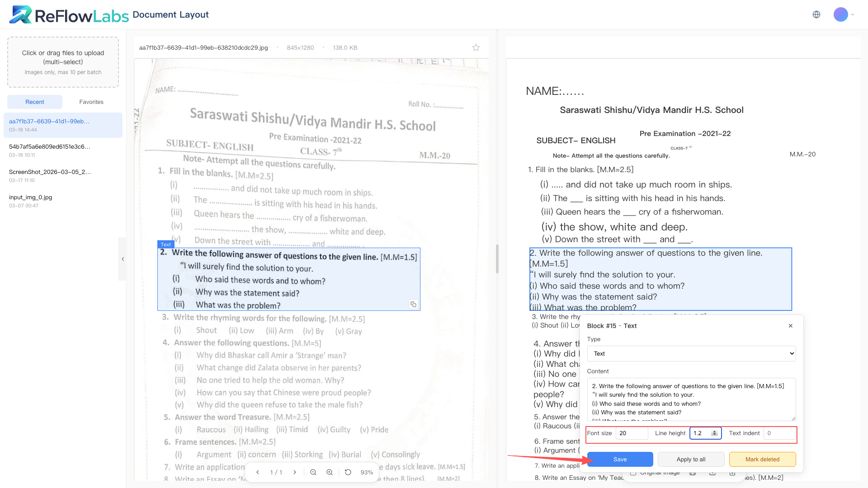Image resolution: width=868 pixels, height=488 pixels.
Task: Zoom in the document preview
Action: 330,472
